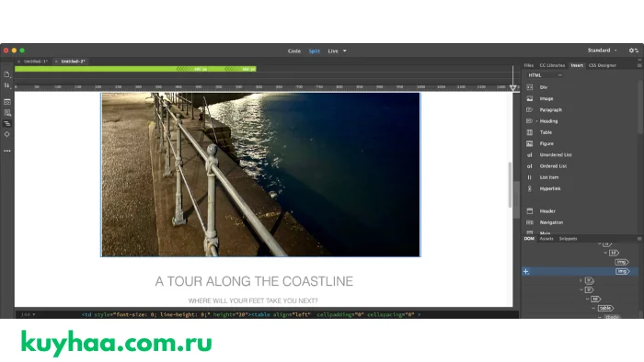Viewport: 644px width, 362px height.
Task: Click the Paragraph insert icon
Action: coord(529,110)
